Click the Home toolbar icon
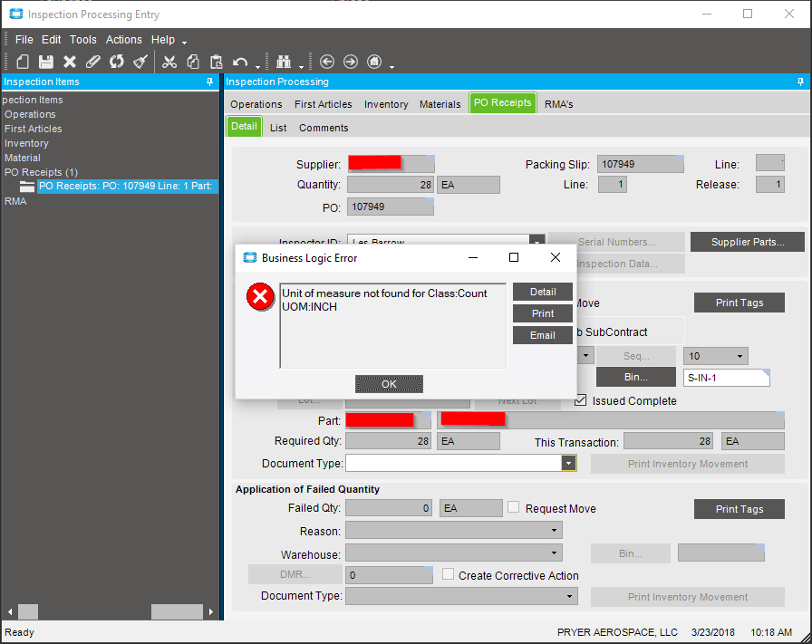This screenshot has height=644, width=812. pyautogui.click(x=374, y=62)
